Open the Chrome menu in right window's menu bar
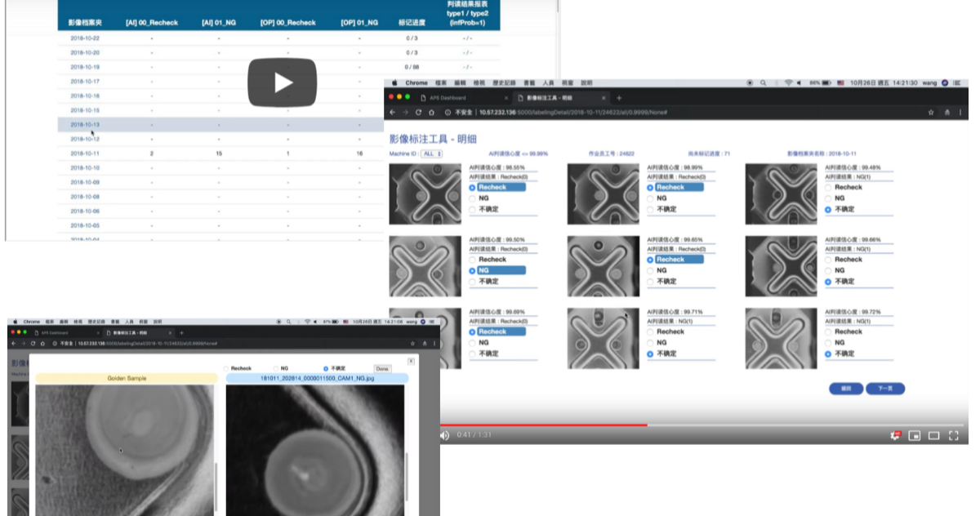Image resolution: width=980 pixels, height=516 pixels. pos(416,83)
